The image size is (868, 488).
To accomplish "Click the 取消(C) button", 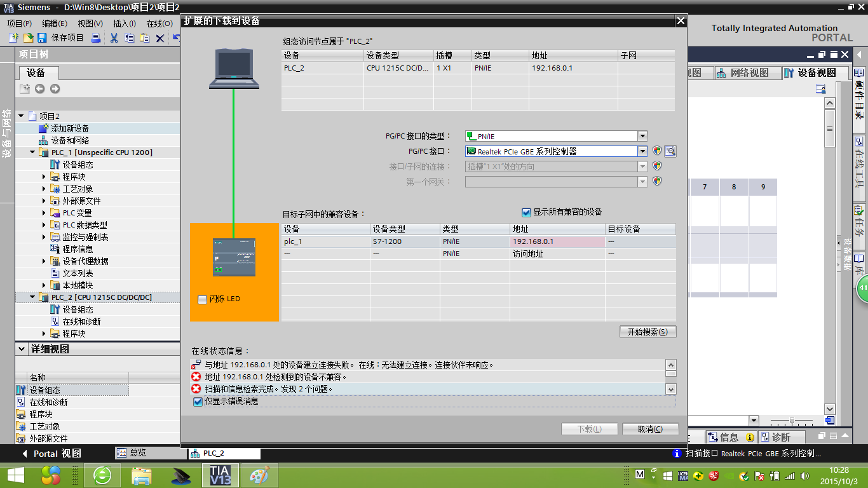I will click(651, 429).
